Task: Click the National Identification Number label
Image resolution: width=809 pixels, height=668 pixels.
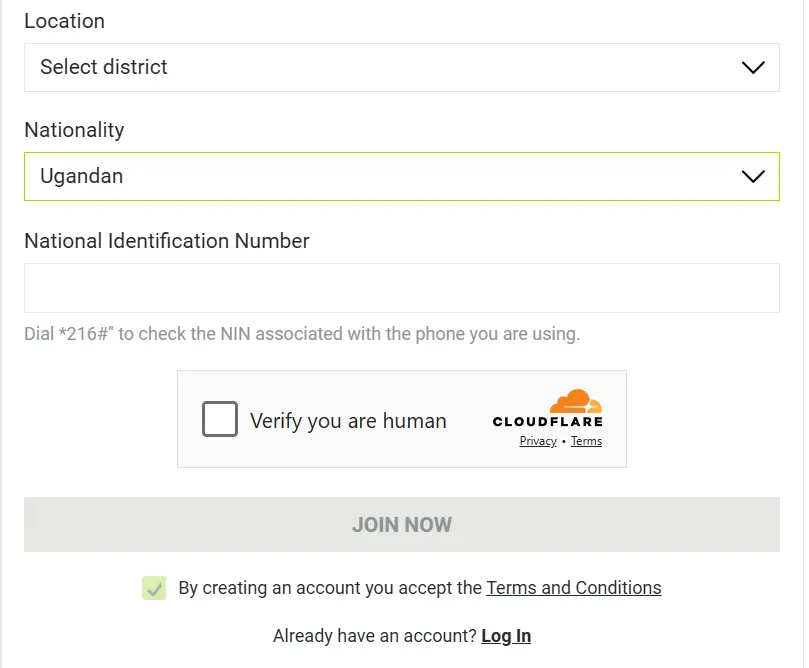Action: [167, 241]
